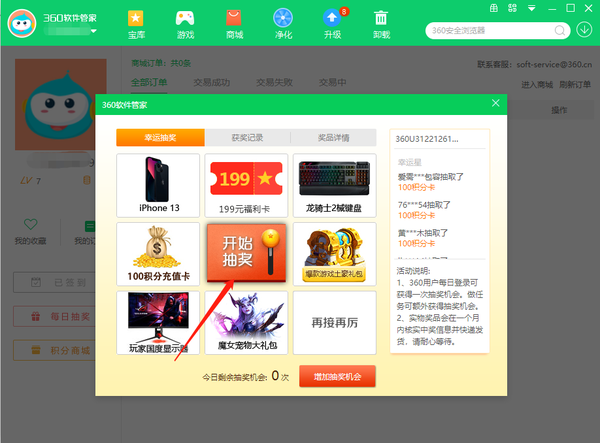Click the search magnifier icon

click(559, 30)
